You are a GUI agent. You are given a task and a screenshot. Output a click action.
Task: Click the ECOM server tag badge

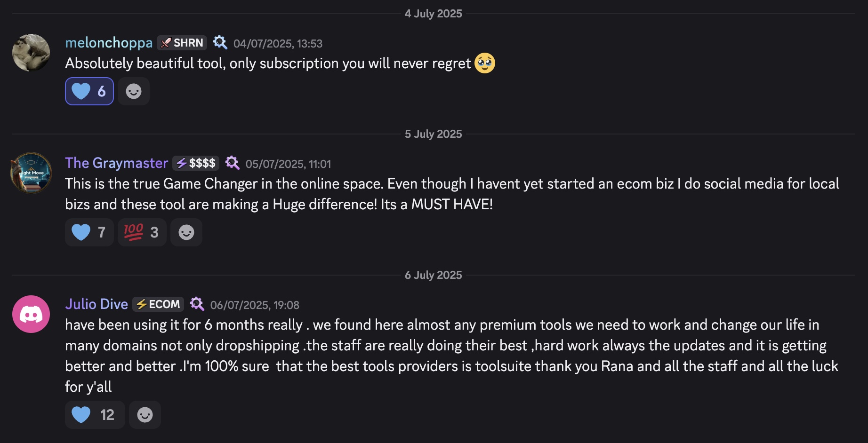(x=158, y=304)
